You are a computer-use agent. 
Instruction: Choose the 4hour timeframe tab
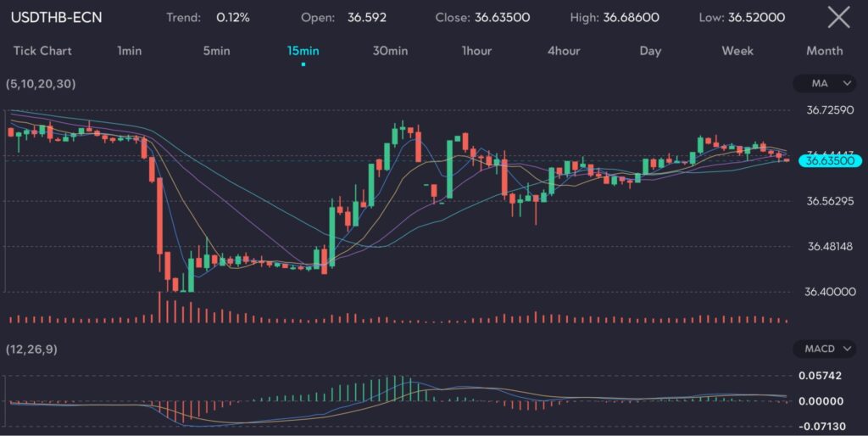(564, 51)
